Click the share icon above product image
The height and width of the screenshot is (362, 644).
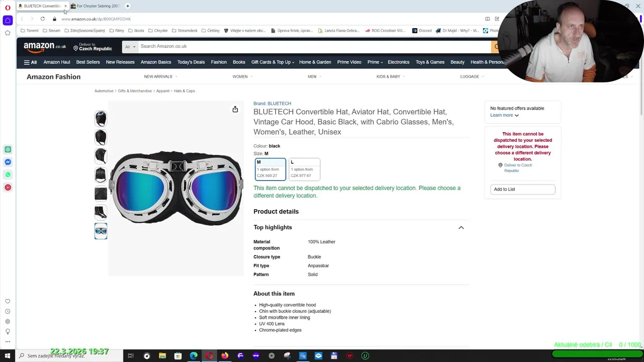tap(235, 109)
